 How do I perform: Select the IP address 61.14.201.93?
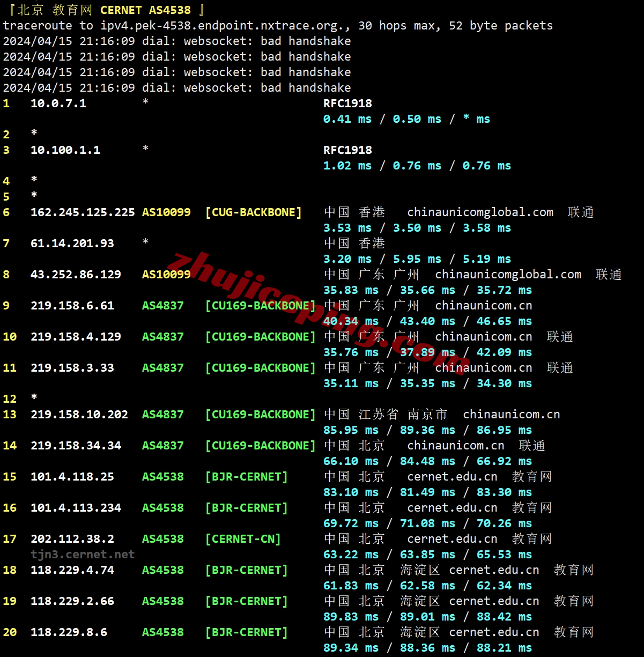point(72,243)
